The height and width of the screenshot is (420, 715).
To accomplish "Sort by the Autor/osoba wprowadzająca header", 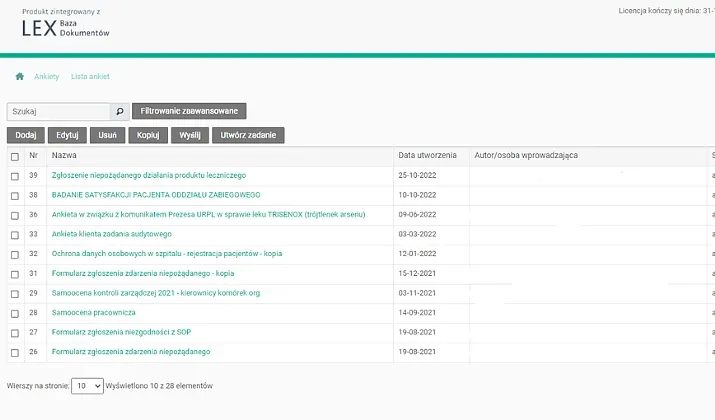I will point(526,155).
